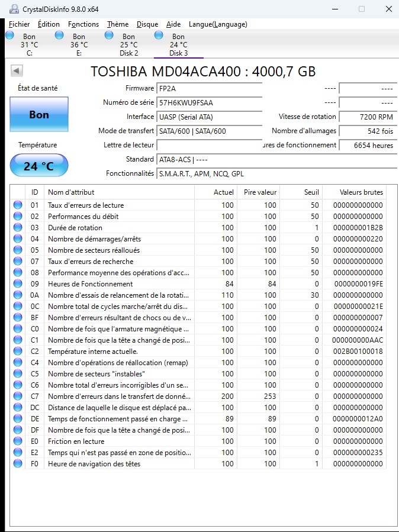399x532 pixels.
Task: Click the 6654 heures operating hours field
Action: click(x=368, y=145)
